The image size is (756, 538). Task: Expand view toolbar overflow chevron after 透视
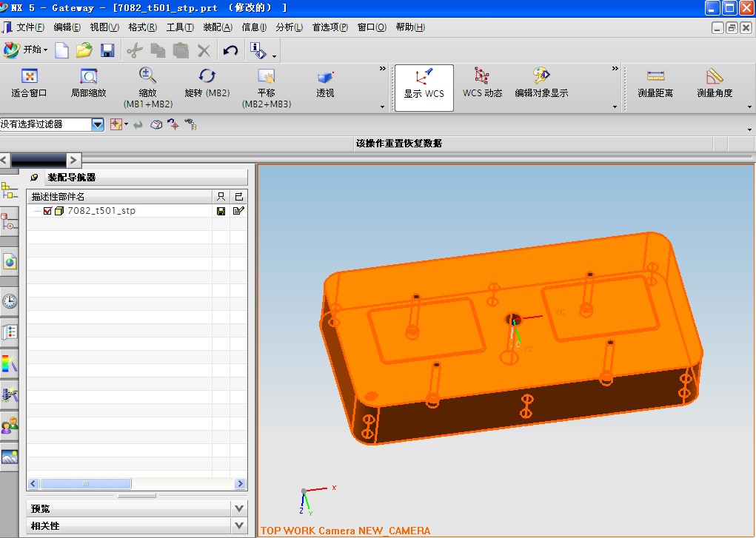coord(383,69)
